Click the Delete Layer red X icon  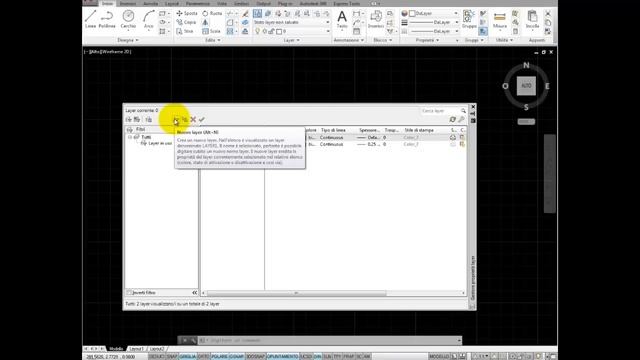click(193, 120)
